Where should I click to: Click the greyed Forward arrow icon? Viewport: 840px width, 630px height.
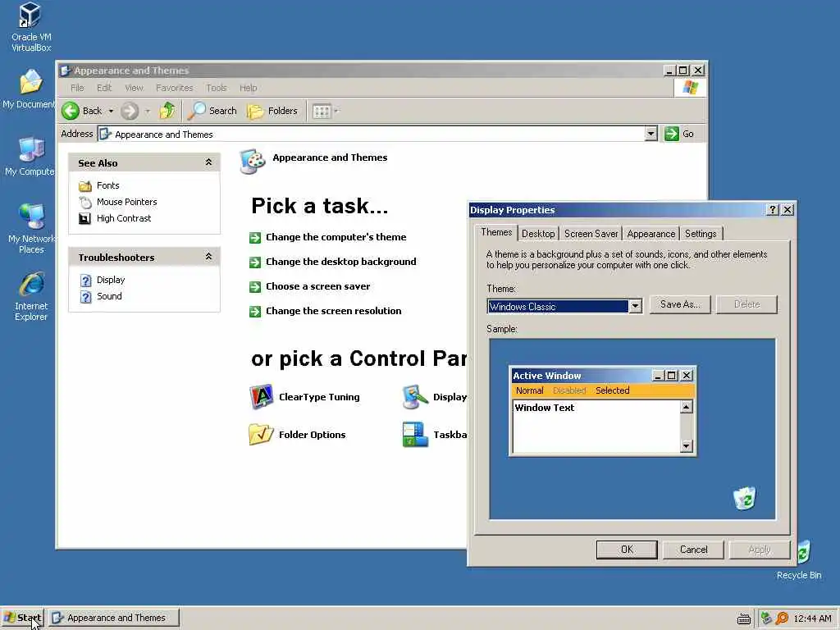pos(129,112)
